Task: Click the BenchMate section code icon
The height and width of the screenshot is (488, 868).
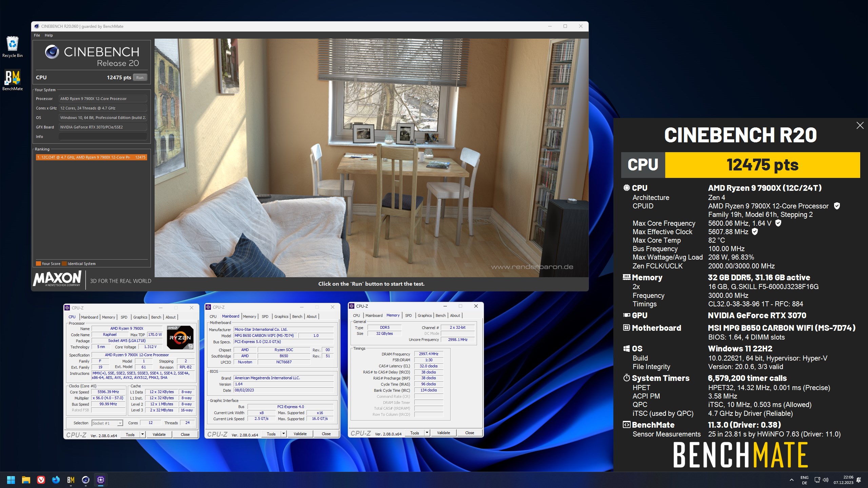Action: (x=626, y=425)
